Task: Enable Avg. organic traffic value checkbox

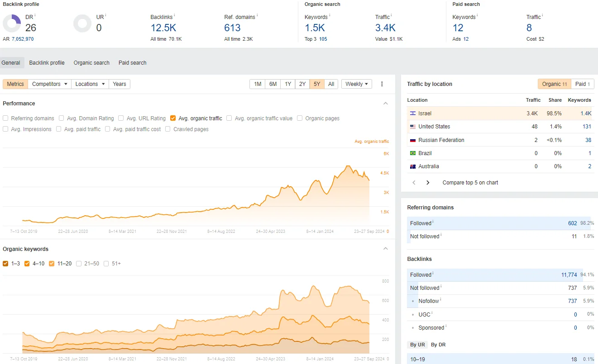Action: coord(229,118)
